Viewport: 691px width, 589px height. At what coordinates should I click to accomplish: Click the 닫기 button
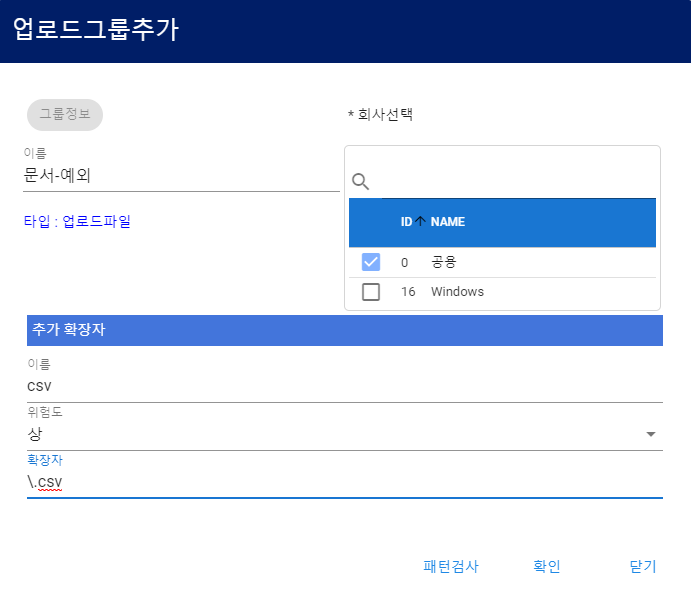tap(643, 566)
